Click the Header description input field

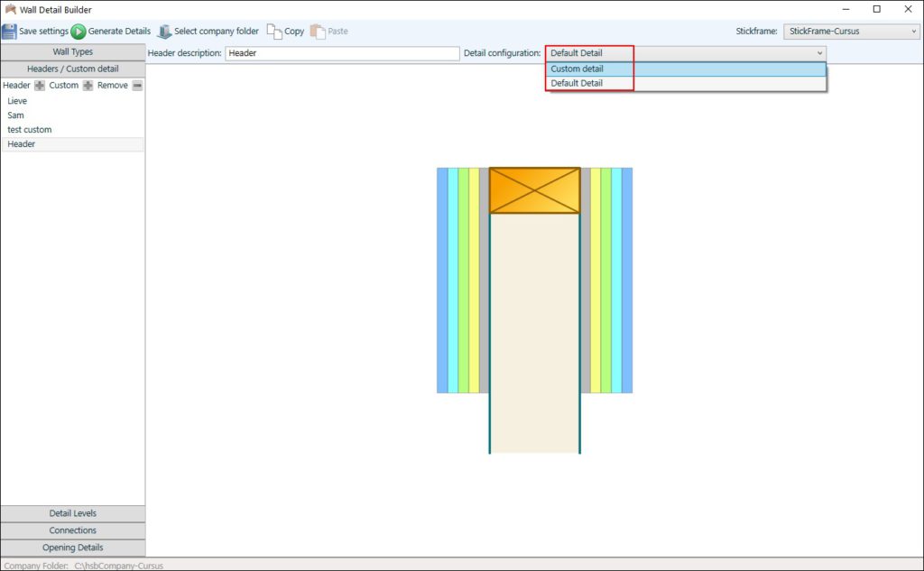[342, 53]
